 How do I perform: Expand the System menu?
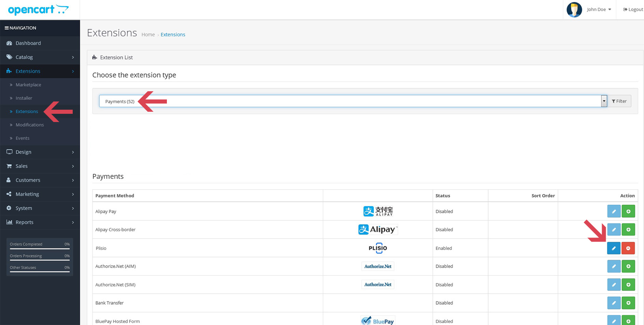tap(40, 208)
